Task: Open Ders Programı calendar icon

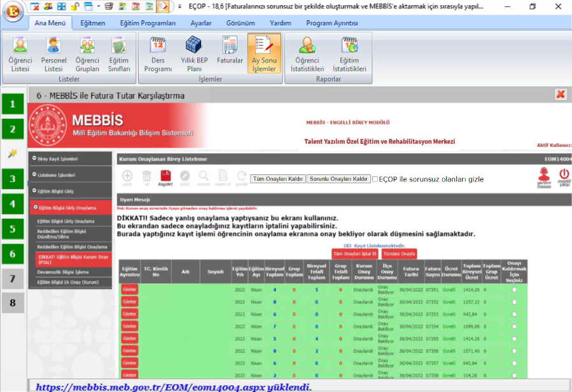Action: [x=158, y=53]
